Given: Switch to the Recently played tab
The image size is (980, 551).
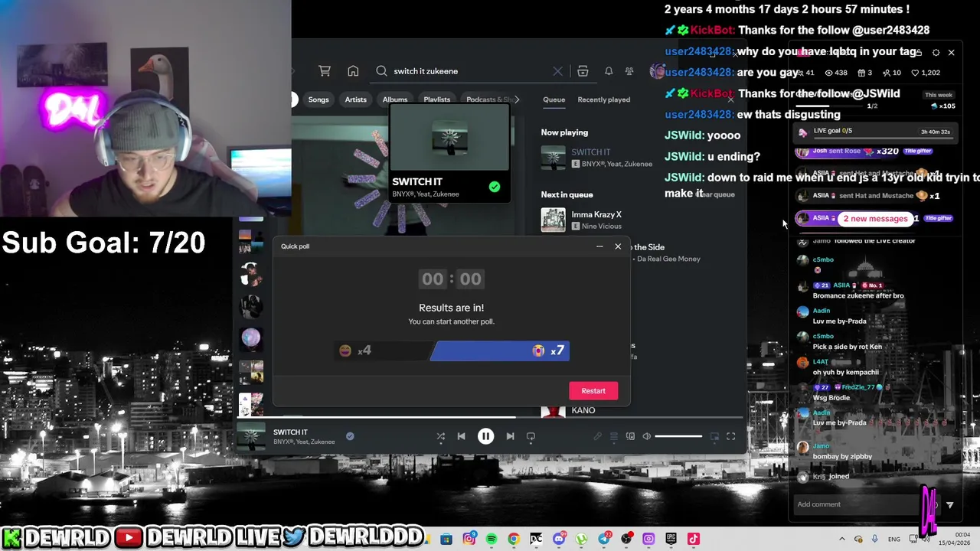Looking at the screenshot, I should 604,99.
